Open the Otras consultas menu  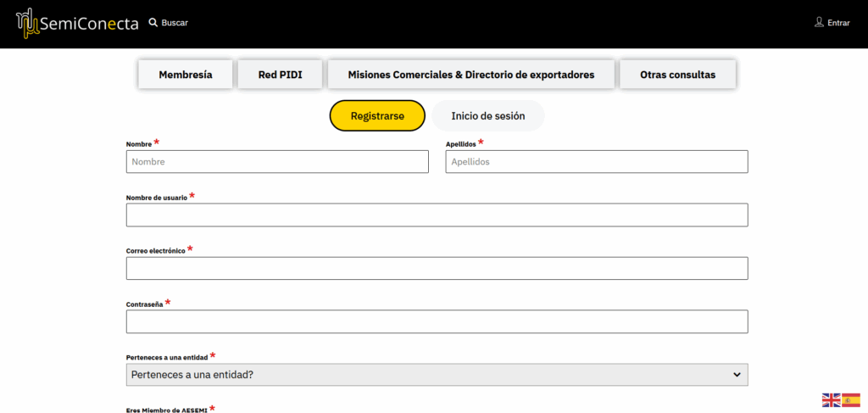(x=677, y=75)
